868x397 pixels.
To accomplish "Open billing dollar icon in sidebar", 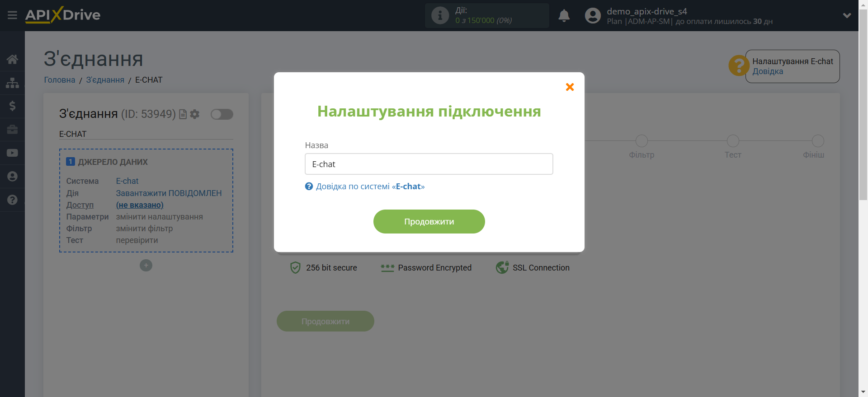I will click(x=12, y=106).
